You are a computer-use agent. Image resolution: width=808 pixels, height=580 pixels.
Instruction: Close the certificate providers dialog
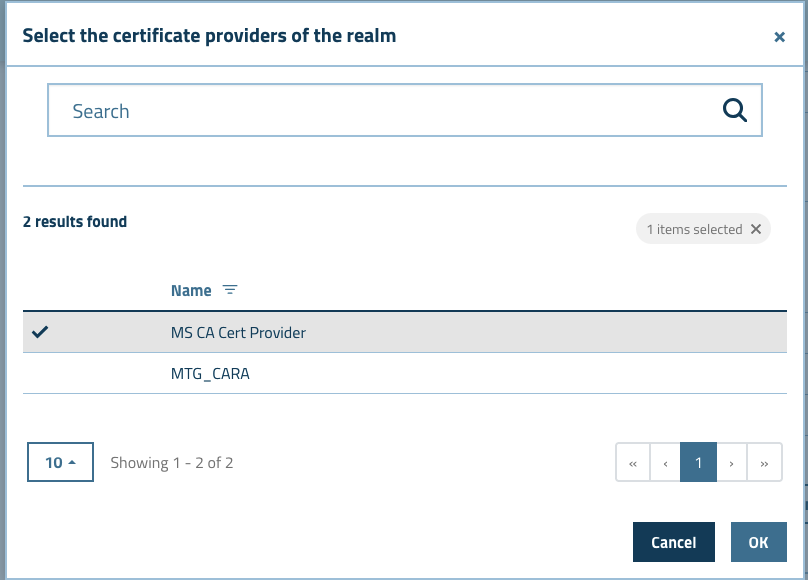(x=779, y=37)
